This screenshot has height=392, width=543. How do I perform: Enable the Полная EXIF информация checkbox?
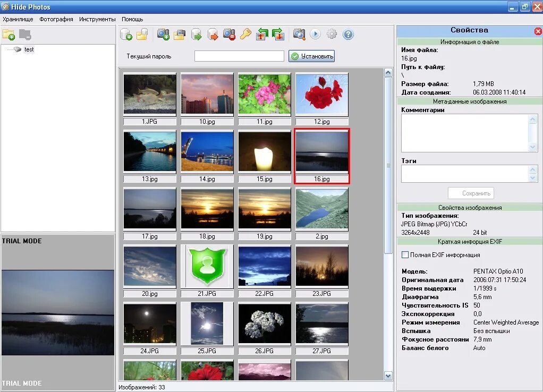pos(405,255)
